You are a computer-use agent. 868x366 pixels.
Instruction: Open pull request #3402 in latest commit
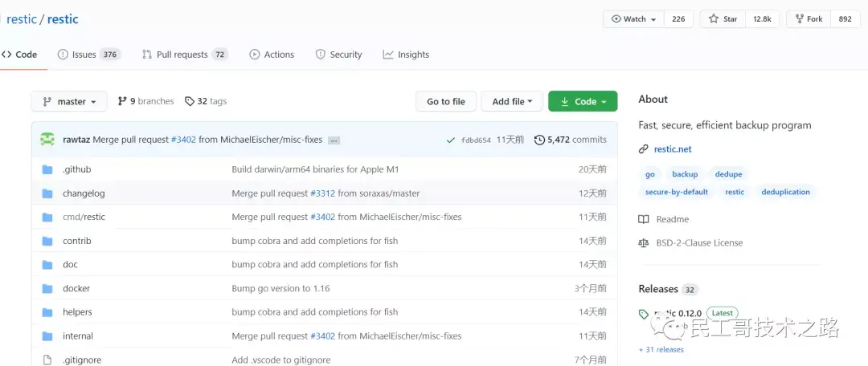tap(183, 140)
